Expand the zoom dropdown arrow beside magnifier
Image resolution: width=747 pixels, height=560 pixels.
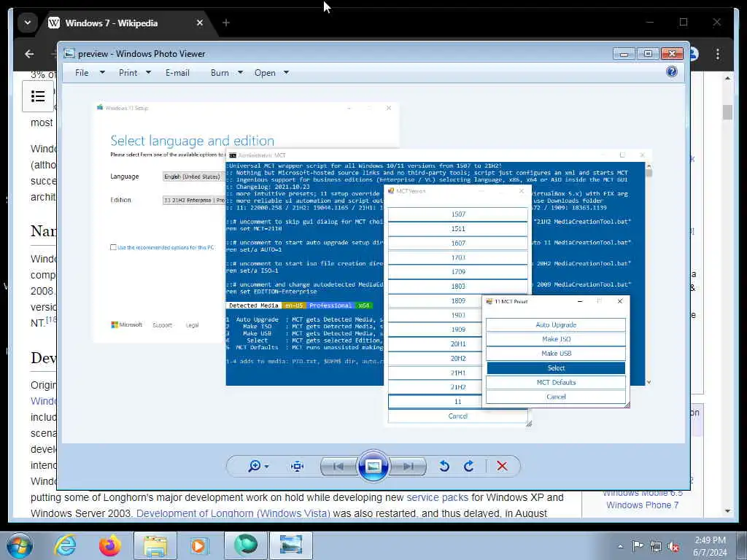pos(266,467)
